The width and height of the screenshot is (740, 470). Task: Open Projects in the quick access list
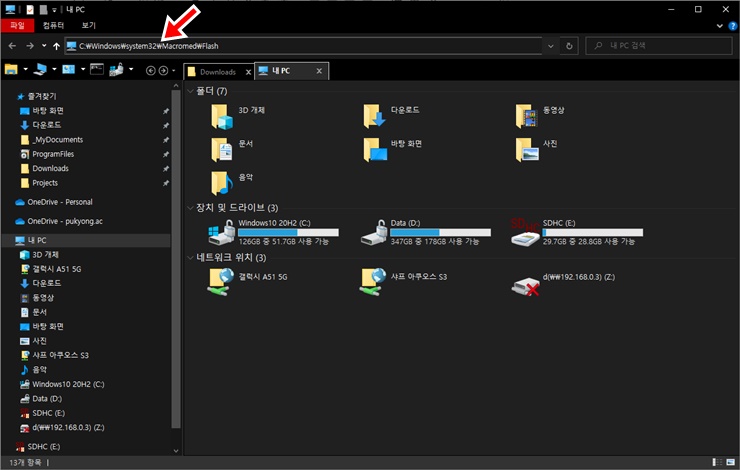point(45,183)
